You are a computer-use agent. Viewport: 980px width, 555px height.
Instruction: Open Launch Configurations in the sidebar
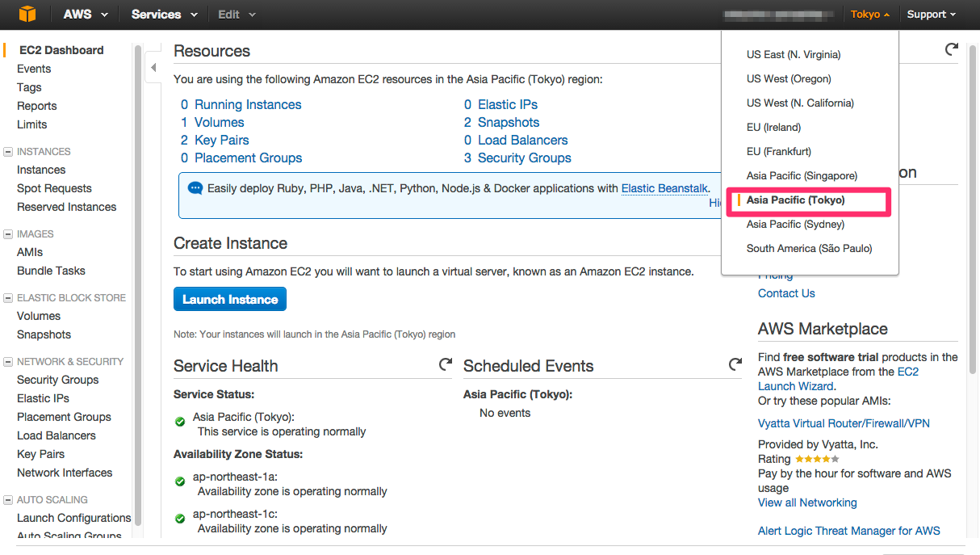coord(74,518)
